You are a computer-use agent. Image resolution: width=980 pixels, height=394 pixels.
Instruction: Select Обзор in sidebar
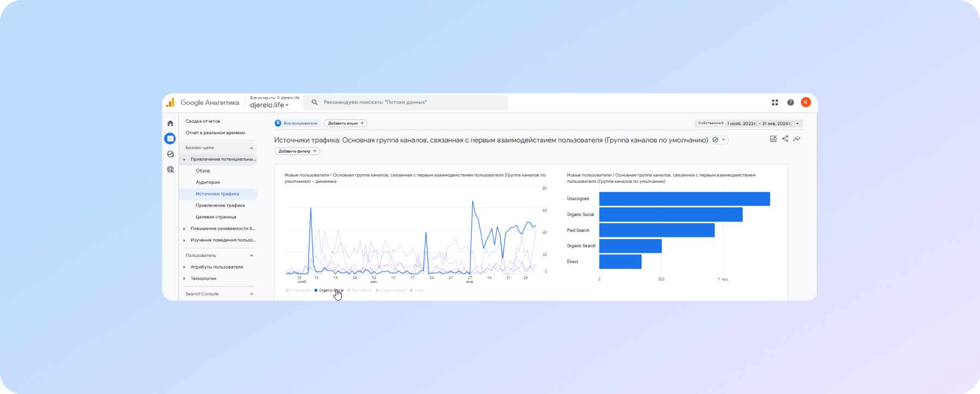(x=203, y=171)
